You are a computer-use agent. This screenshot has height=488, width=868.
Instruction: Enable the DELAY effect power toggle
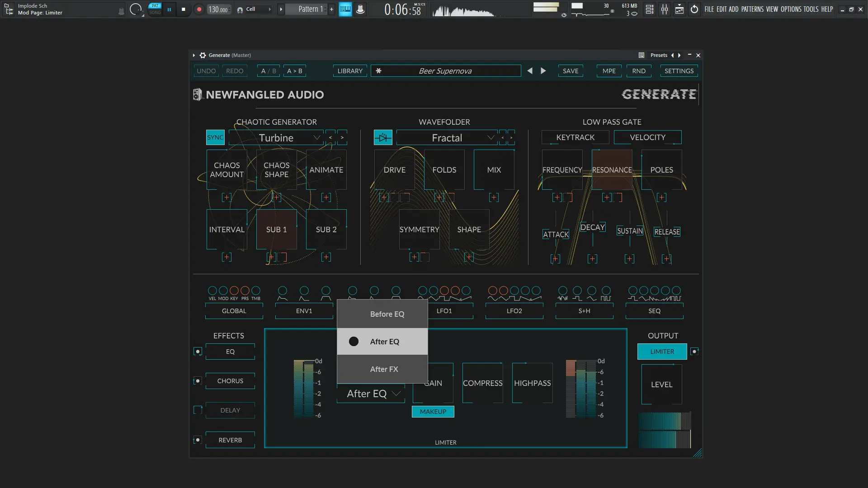198,410
